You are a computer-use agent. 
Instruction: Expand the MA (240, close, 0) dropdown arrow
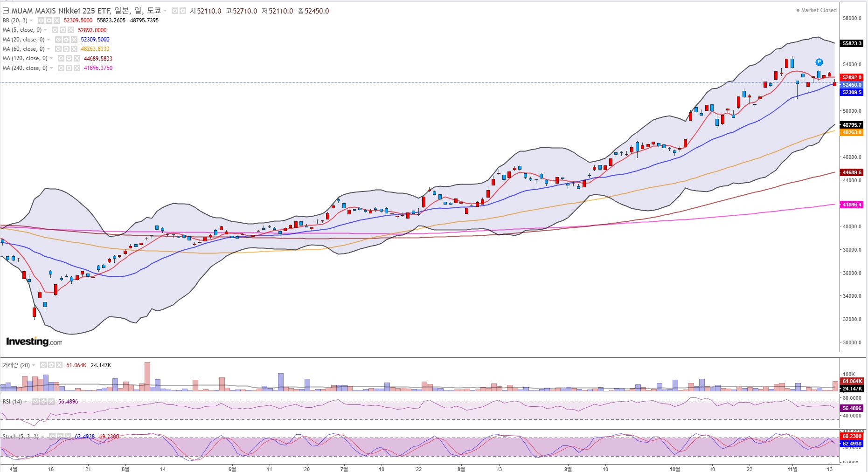(x=51, y=68)
